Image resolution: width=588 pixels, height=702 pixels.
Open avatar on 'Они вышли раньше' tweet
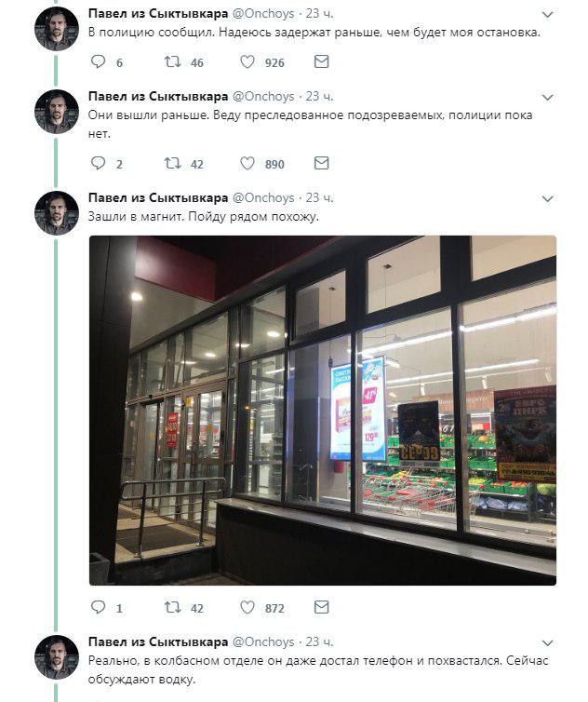coord(57,112)
